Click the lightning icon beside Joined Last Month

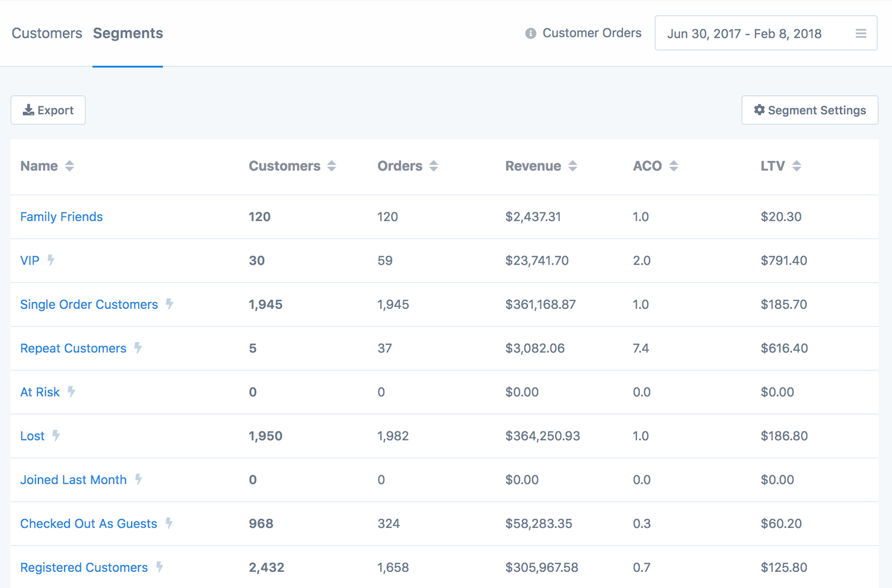coord(138,479)
